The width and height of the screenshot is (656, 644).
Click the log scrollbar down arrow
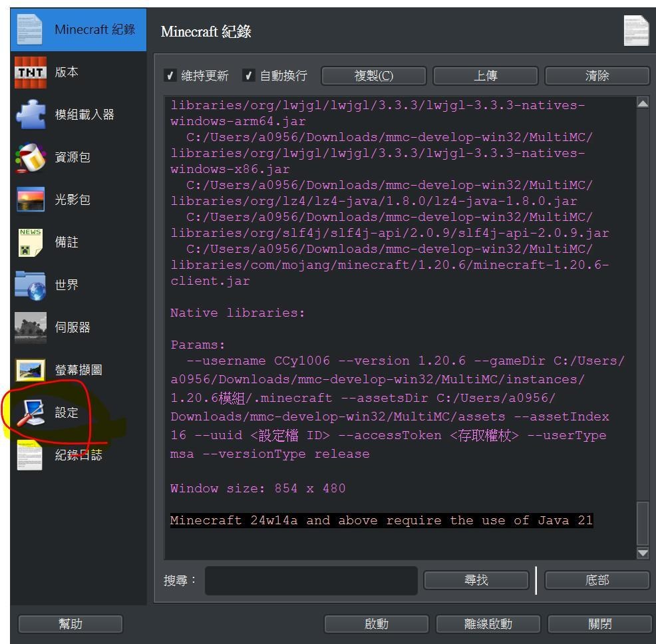click(x=643, y=554)
